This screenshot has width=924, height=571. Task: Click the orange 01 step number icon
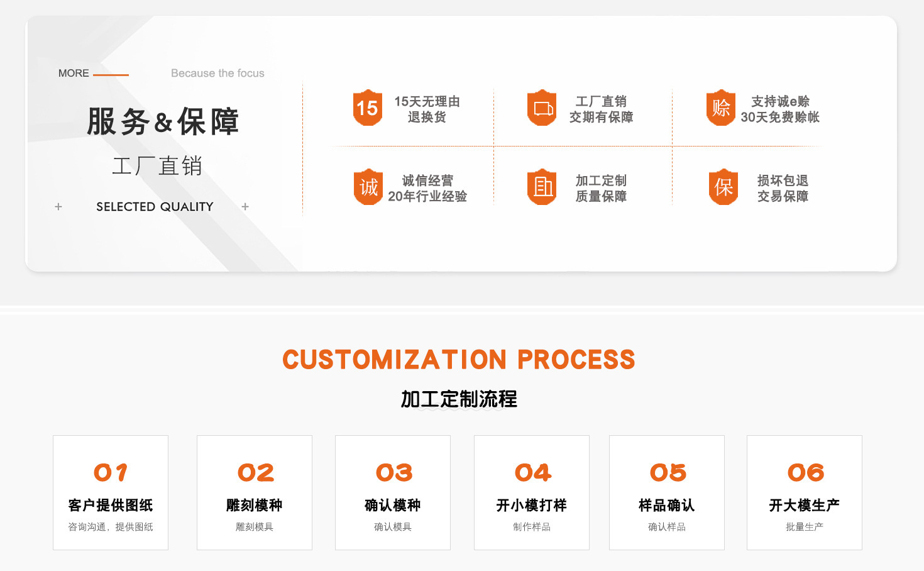tap(111, 472)
